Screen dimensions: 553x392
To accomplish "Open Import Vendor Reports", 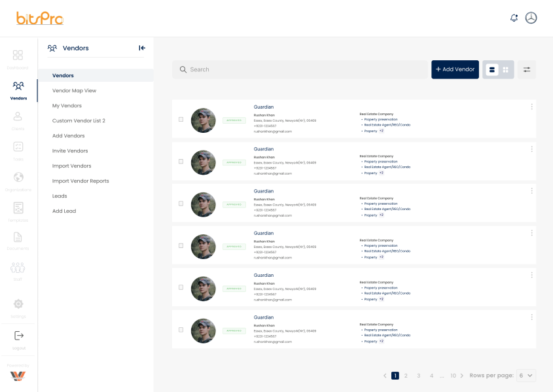I will tap(80, 181).
